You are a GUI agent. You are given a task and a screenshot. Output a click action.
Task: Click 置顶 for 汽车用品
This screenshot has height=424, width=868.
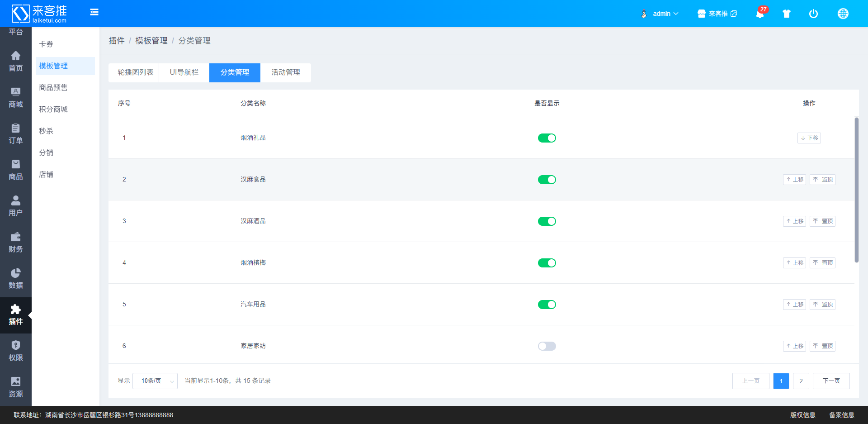822,305
